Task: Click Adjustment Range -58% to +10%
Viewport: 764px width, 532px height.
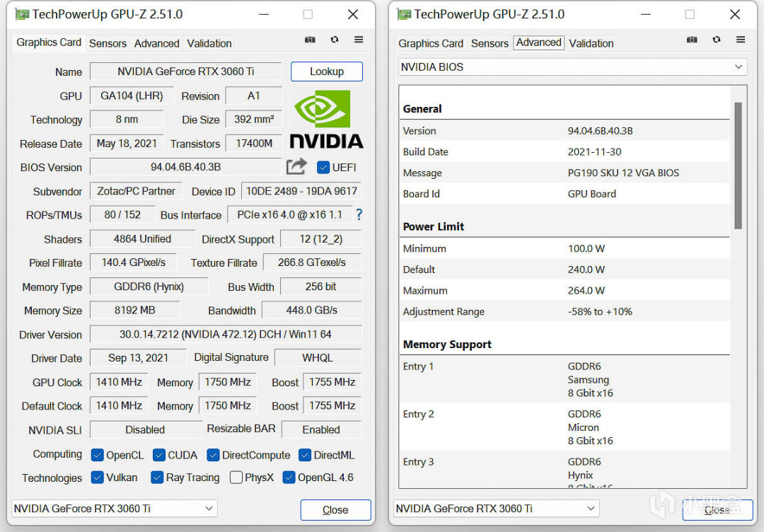Action: (x=600, y=311)
